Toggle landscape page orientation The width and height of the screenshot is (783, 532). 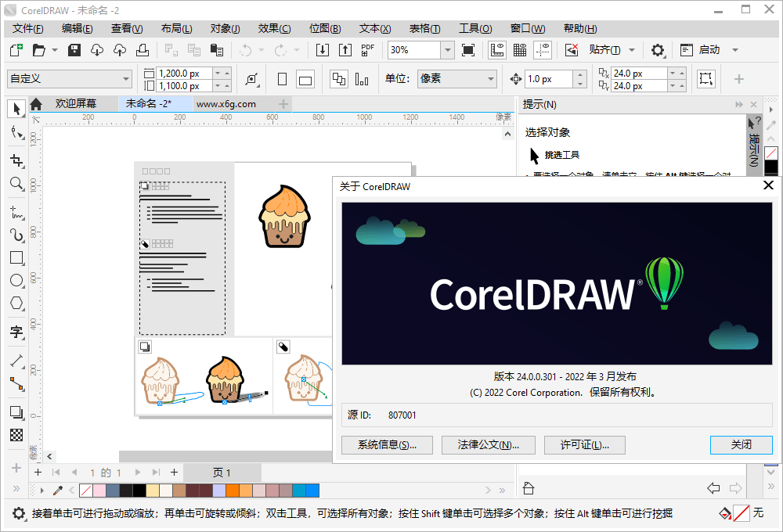pyautogui.click(x=305, y=79)
